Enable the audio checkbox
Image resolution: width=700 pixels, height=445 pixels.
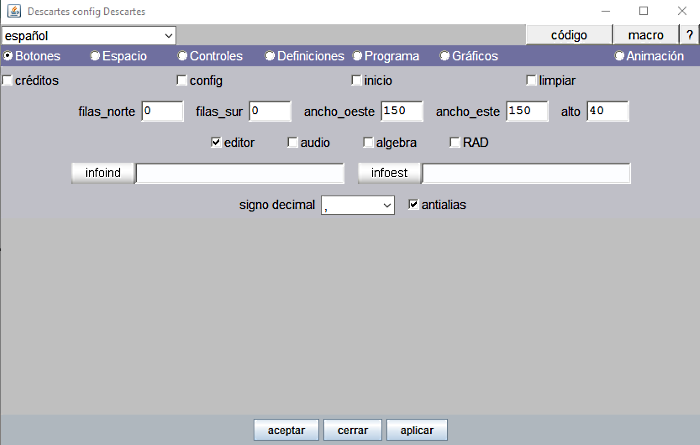[292, 142]
